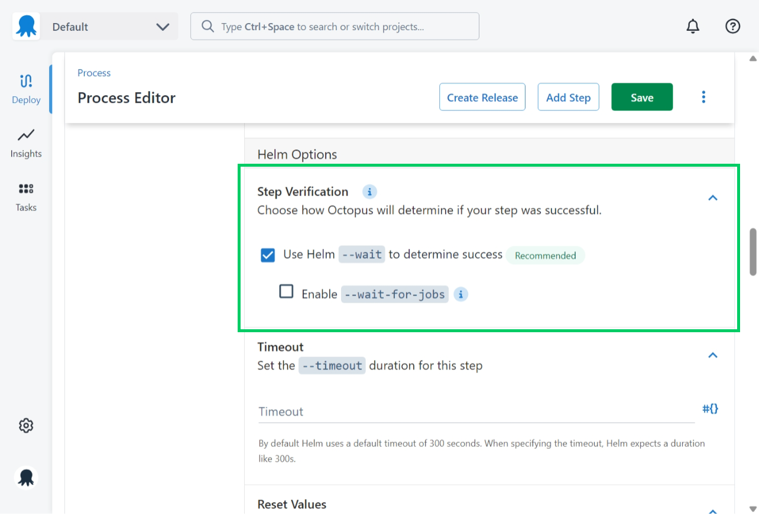Click the Process Editor title
The image size is (759, 532).
click(x=126, y=98)
